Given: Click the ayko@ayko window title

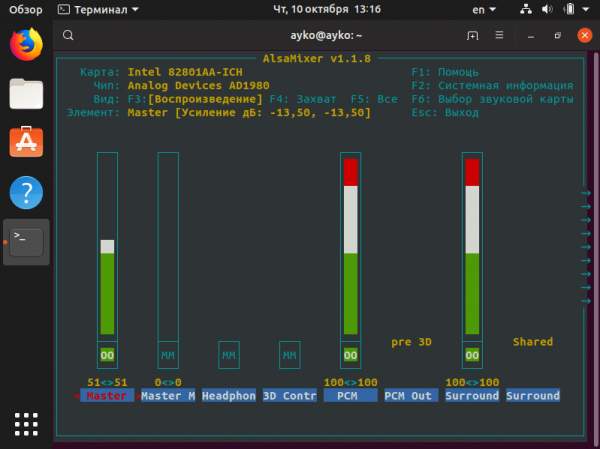Looking at the screenshot, I should click(326, 36).
